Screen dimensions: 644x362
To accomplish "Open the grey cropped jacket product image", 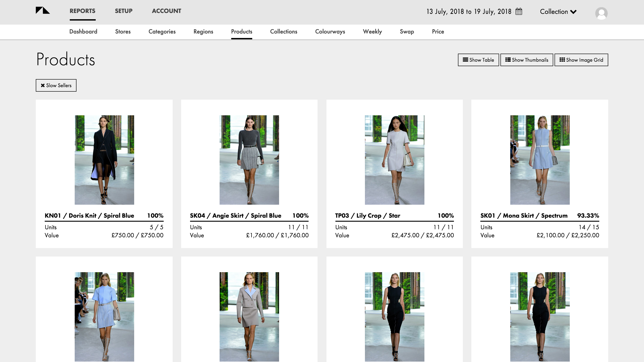I will coord(249,317).
